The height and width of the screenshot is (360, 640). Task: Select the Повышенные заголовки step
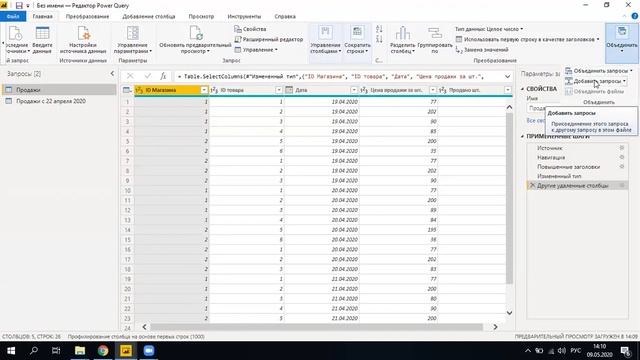click(568, 167)
